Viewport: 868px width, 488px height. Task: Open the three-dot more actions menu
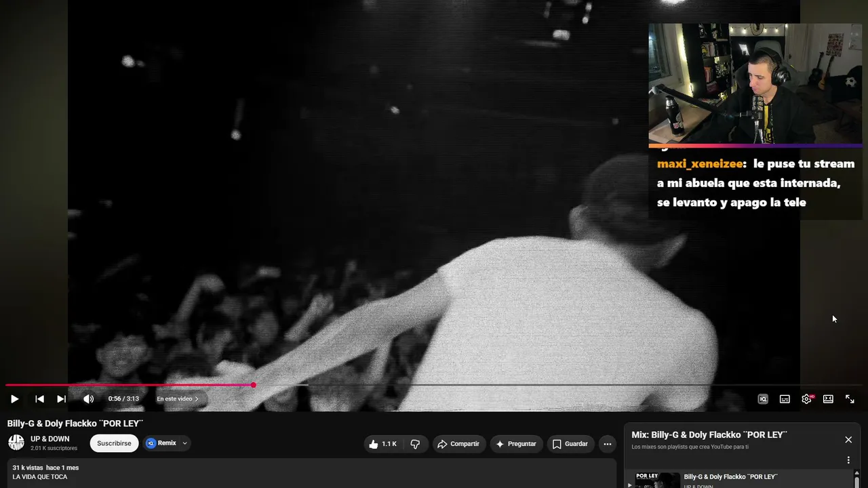[608, 444]
